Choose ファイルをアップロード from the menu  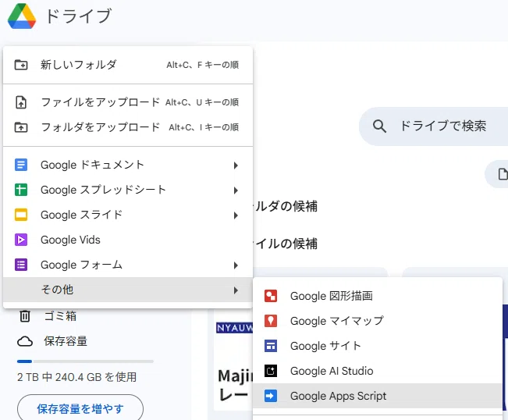coord(128,102)
